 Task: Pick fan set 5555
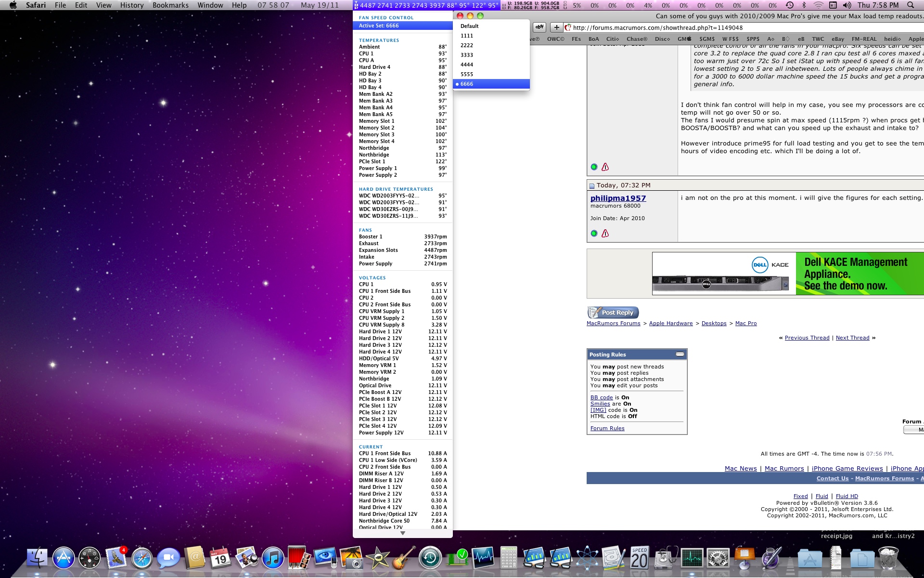pyautogui.click(x=491, y=74)
